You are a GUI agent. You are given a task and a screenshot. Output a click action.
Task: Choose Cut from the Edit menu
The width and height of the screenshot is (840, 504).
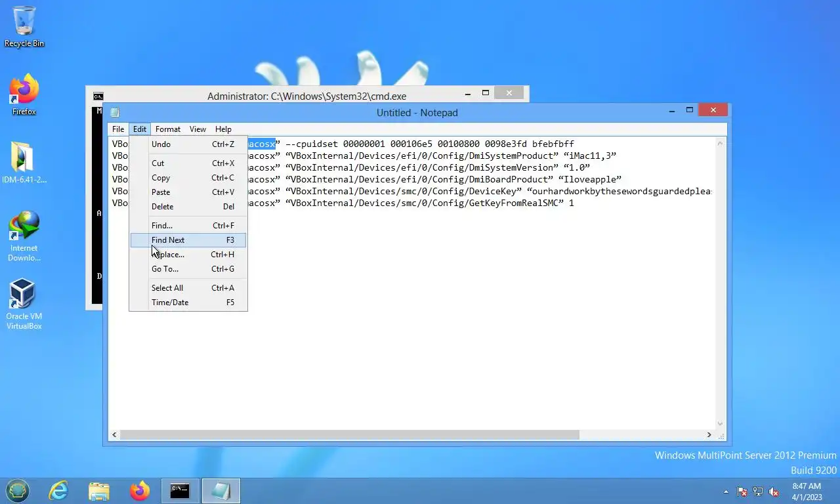point(188,163)
